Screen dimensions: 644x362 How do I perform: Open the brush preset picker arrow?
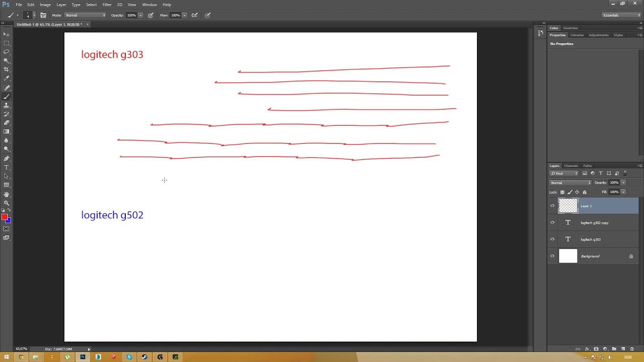[x=34, y=15]
